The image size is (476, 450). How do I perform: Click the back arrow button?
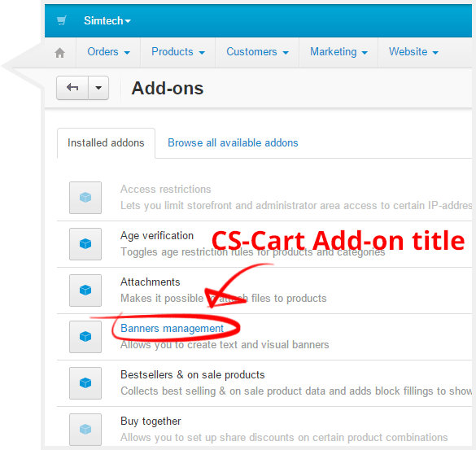pos(72,88)
